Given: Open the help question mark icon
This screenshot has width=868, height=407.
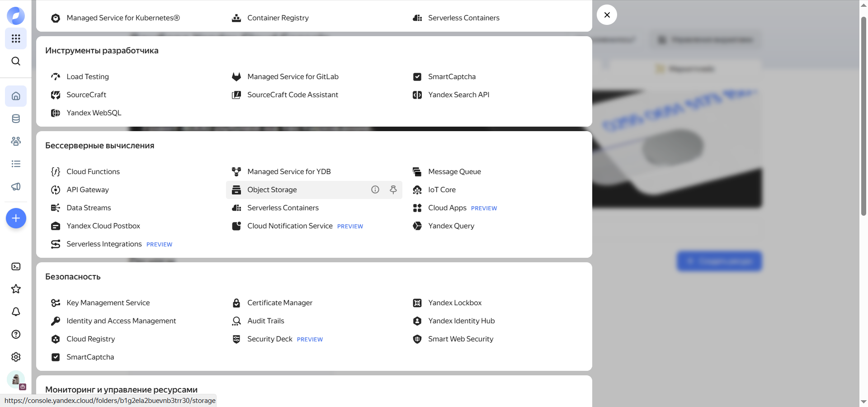Looking at the screenshot, I should [16, 334].
